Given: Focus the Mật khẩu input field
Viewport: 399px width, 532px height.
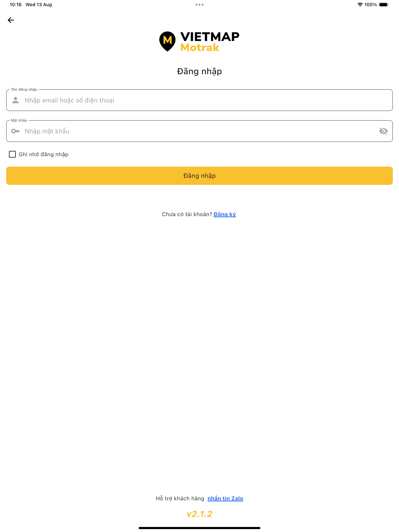Looking at the screenshot, I should [x=199, y=131].
